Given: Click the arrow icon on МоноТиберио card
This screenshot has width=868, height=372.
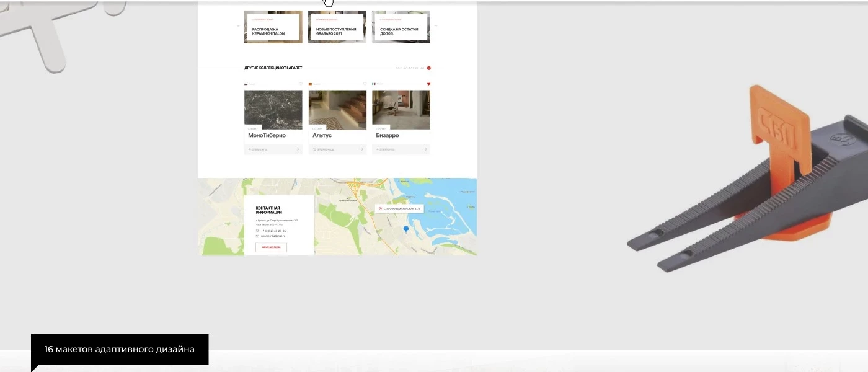Looking at the screenshot, I should pos(297,149).
